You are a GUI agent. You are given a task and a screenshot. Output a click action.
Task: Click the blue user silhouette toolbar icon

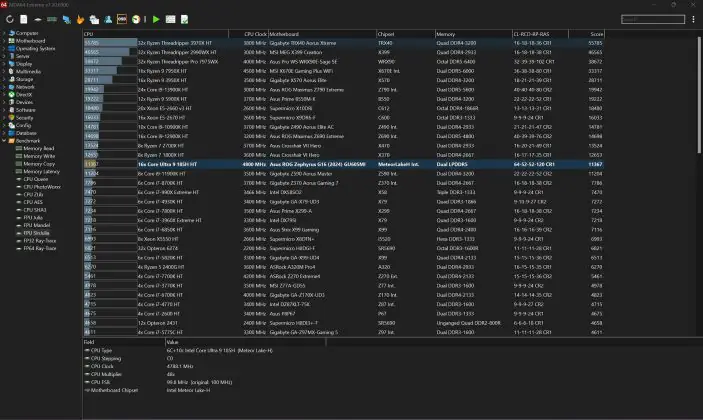[x=108, y=19]
